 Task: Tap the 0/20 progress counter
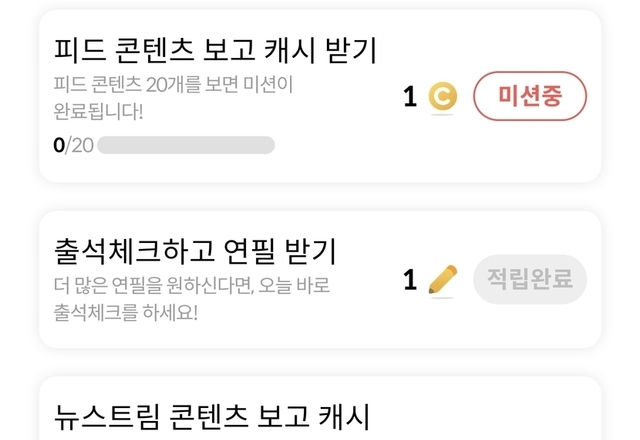73,145
